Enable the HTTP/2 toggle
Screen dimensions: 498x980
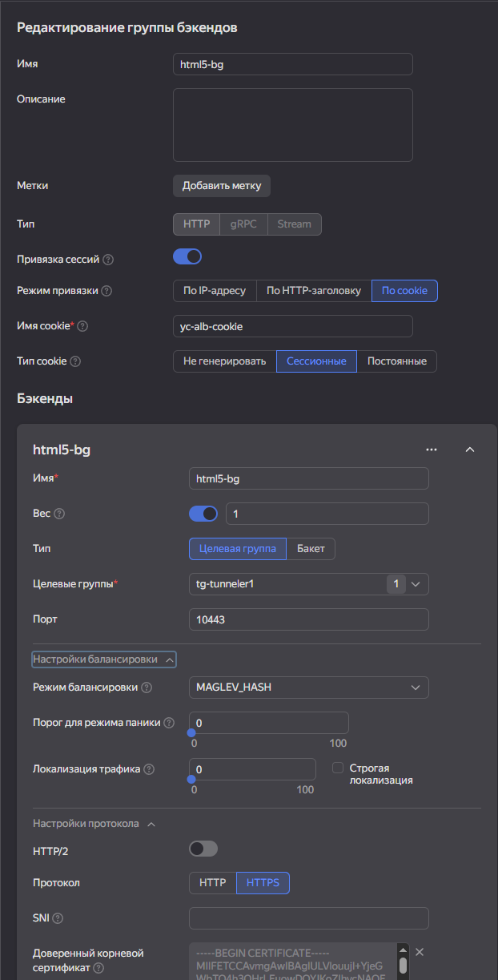[203, 849]
